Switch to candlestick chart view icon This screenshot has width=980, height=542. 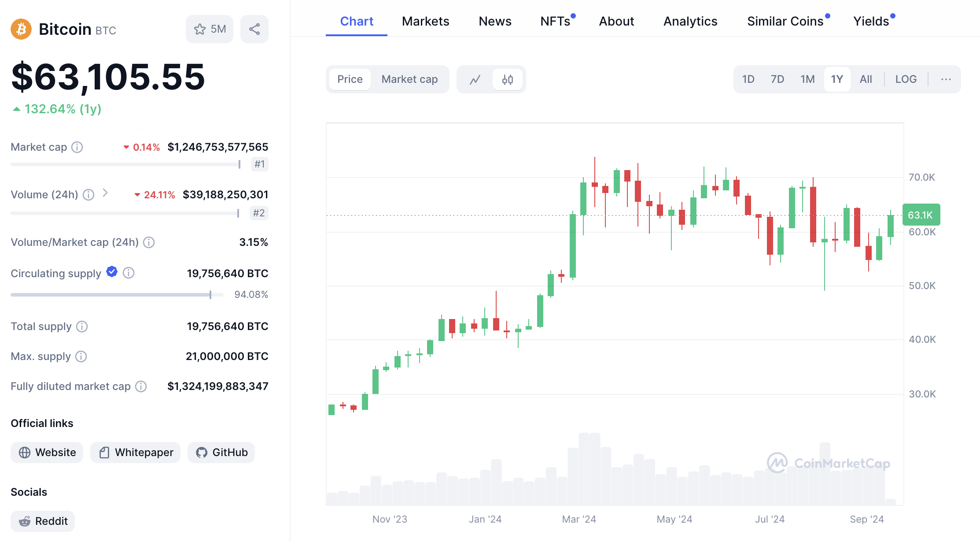[x=508, y=79]
